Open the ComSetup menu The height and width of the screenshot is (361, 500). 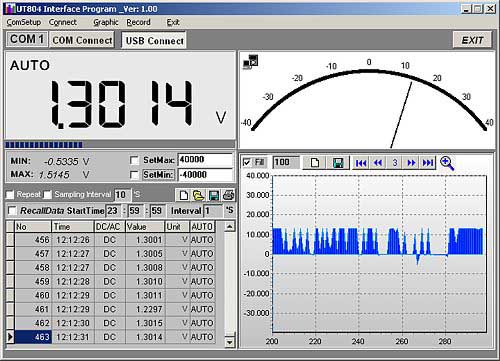24,22
